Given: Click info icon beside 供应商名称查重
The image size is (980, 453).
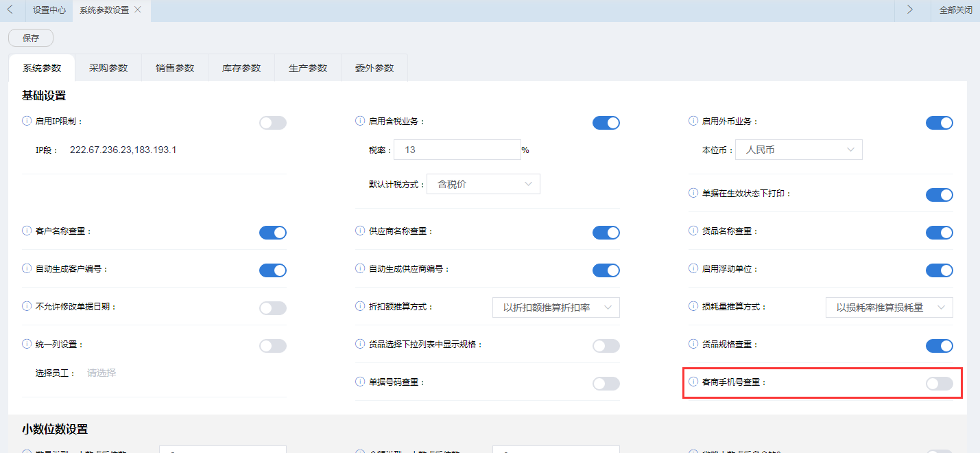Looking at the screenshot, I should [x=360, y=231].
